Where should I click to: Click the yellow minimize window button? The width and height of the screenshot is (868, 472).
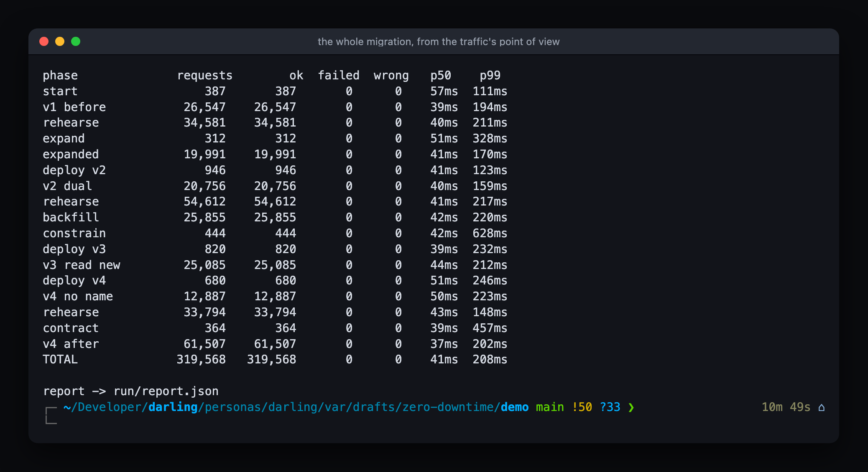click(60, 41)
